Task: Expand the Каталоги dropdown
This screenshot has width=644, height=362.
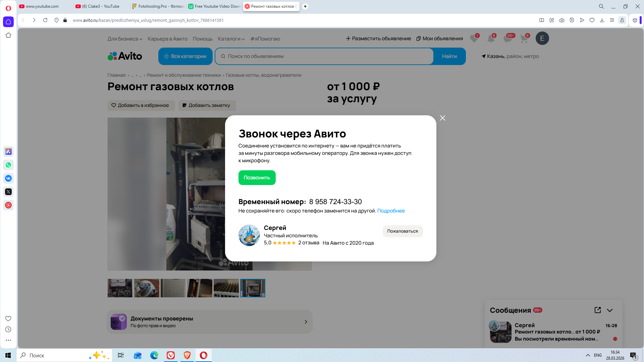Action: (x=231, y=39)
